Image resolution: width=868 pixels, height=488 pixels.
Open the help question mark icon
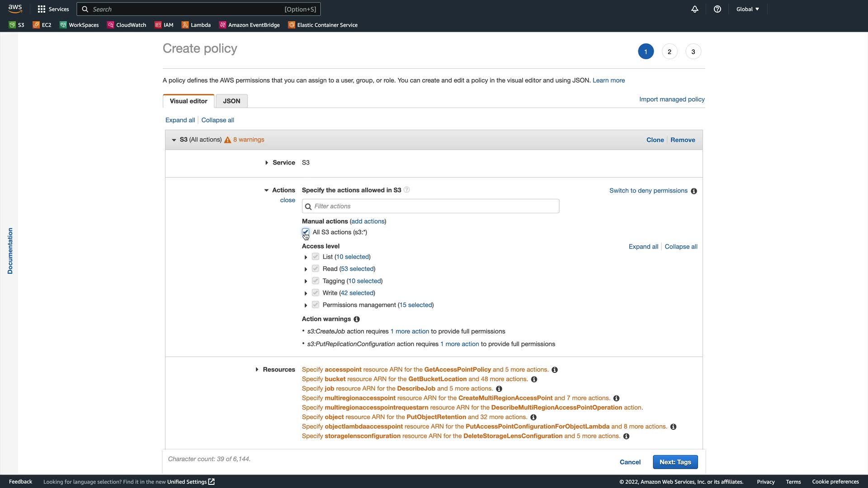(x=717, y=9)
